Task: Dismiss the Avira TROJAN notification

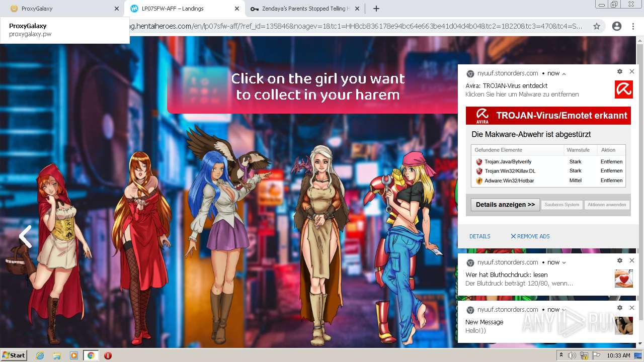Action: [632, 71]
